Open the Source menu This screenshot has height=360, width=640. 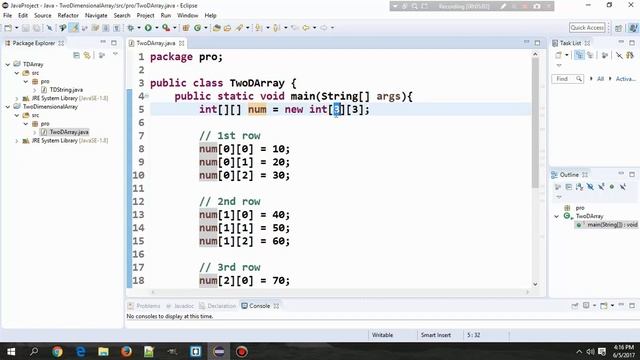[x=43, y=16]
